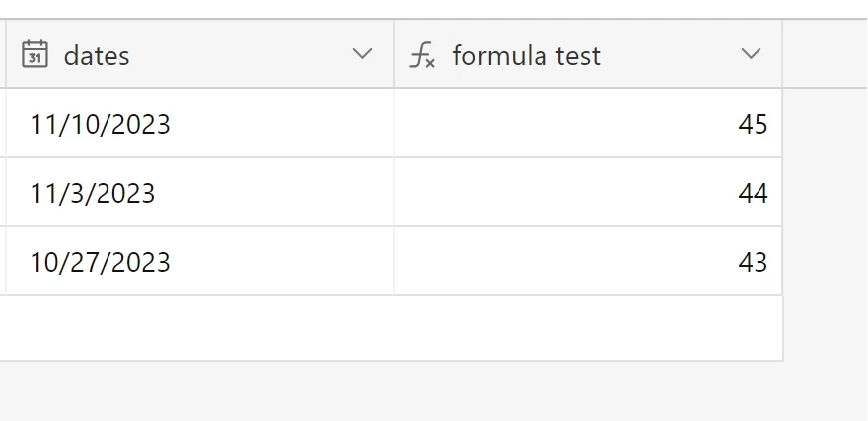Open the dates column dropdown chevron

362,53
